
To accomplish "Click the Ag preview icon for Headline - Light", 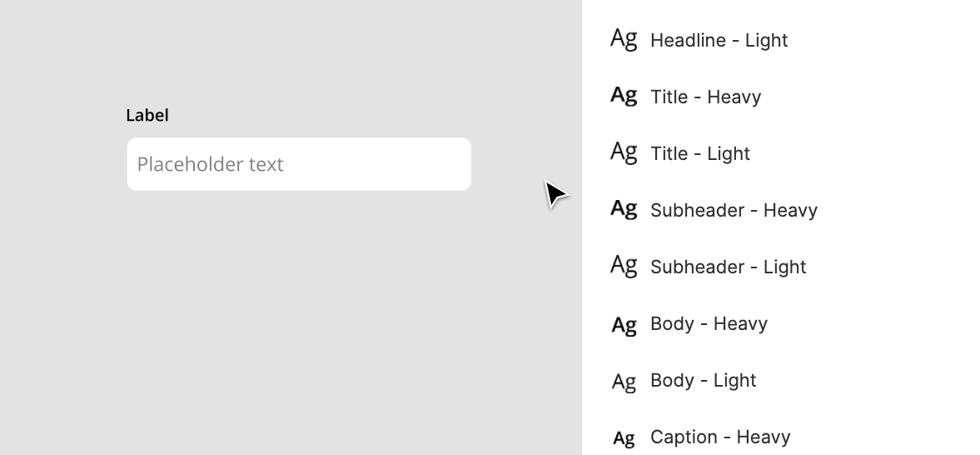I will (624, 39).
